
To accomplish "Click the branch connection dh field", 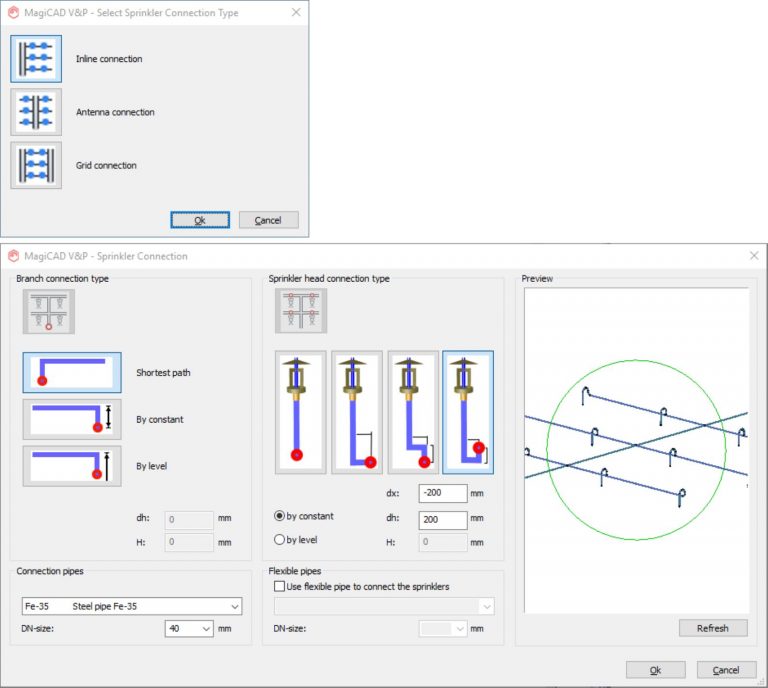I will [189, 520].
